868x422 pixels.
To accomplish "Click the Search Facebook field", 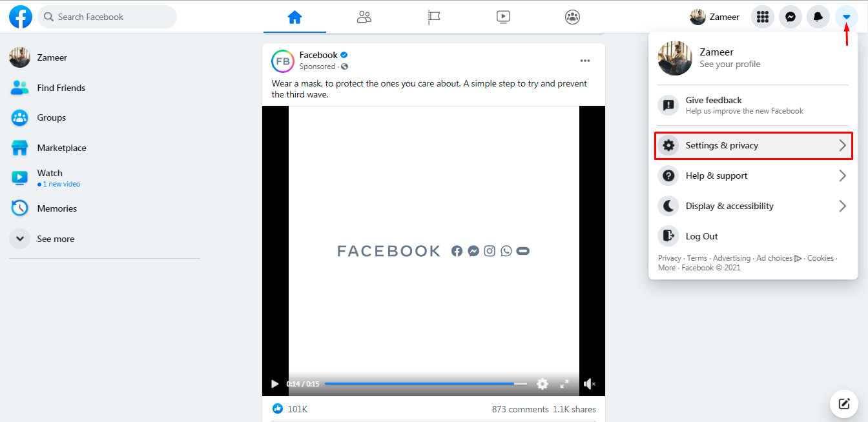I will 107,17.
